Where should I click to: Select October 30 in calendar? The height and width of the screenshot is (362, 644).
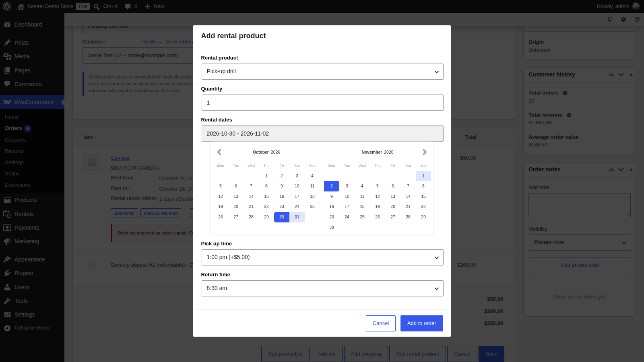[282, 217]
